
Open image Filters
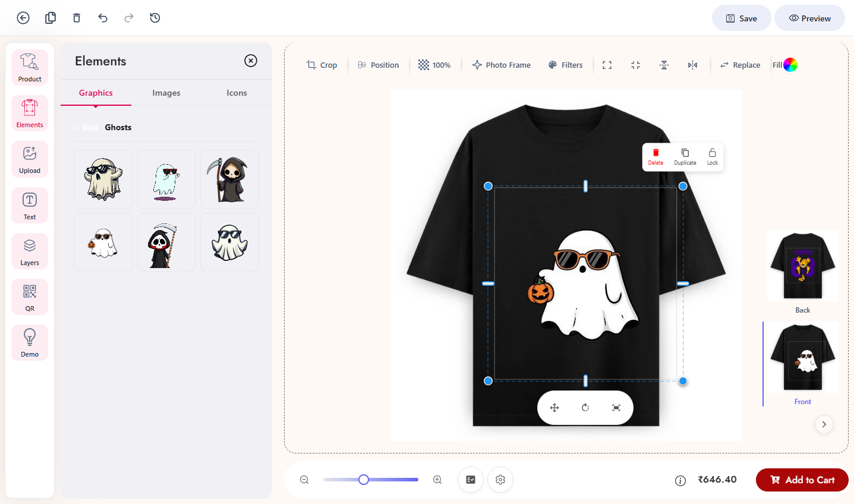point(566,65)
